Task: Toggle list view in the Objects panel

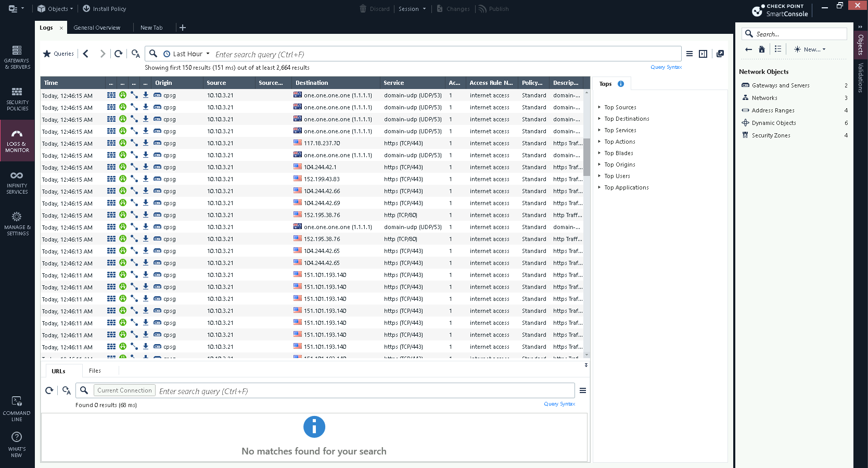Action: (x=778, y=49)
